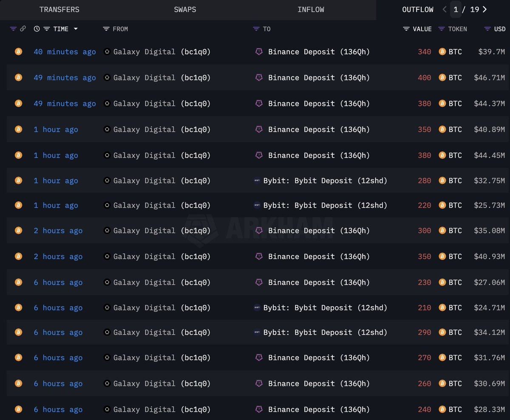Viewport: 510px width, 420px height.
Task: Open the TOKEN column filter
Action: (x=442, y=29)
